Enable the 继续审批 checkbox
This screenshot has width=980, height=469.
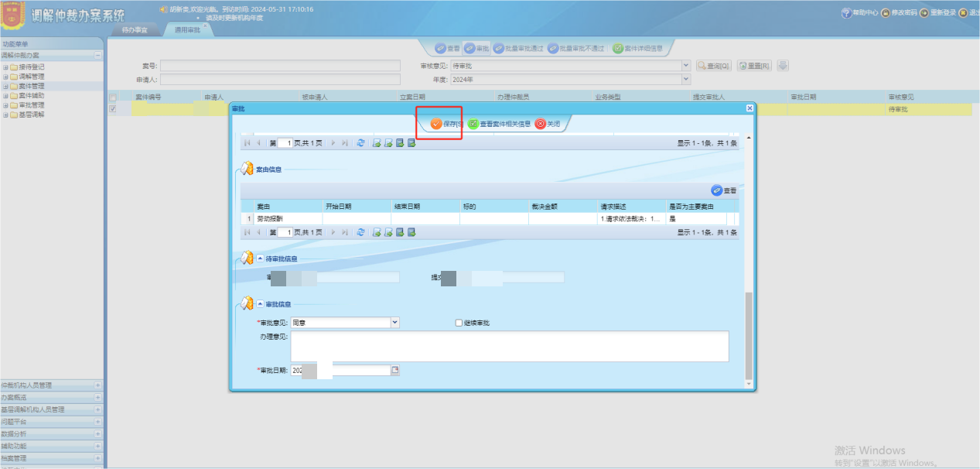[459, 323]
